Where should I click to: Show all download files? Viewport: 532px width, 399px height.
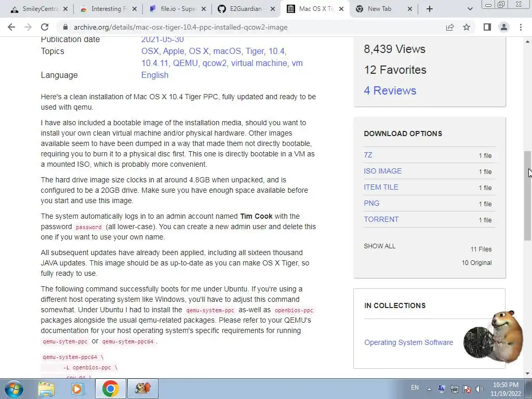(379, 246)
